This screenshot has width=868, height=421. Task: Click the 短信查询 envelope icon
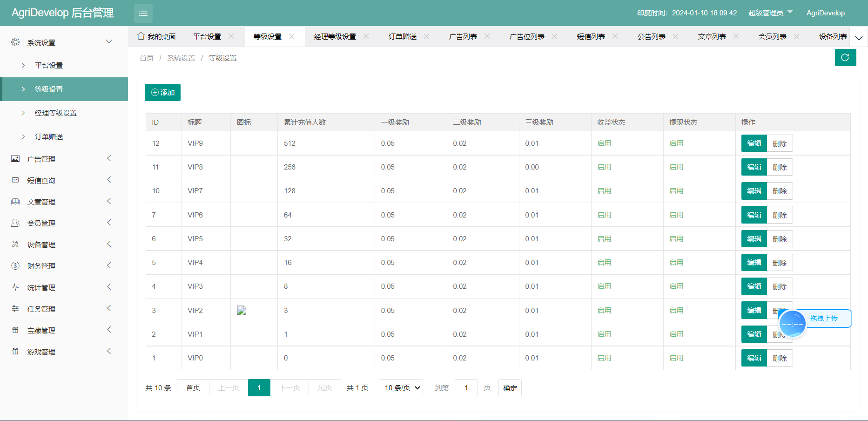tap(15, 180)
